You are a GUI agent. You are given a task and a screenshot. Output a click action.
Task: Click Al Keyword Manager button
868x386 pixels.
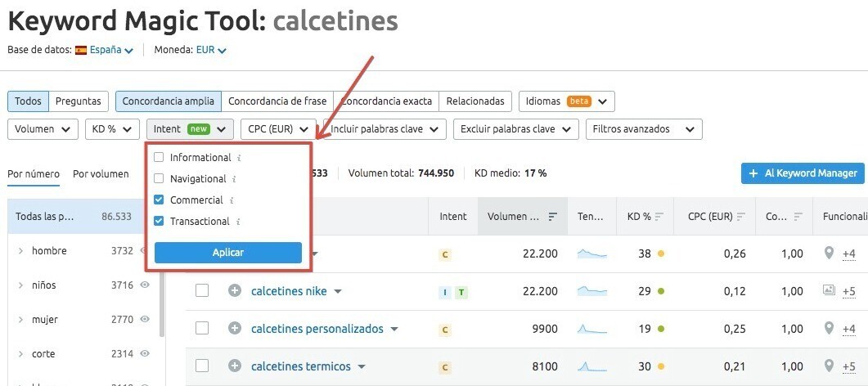pyautogui.click(x=803, y=173)
